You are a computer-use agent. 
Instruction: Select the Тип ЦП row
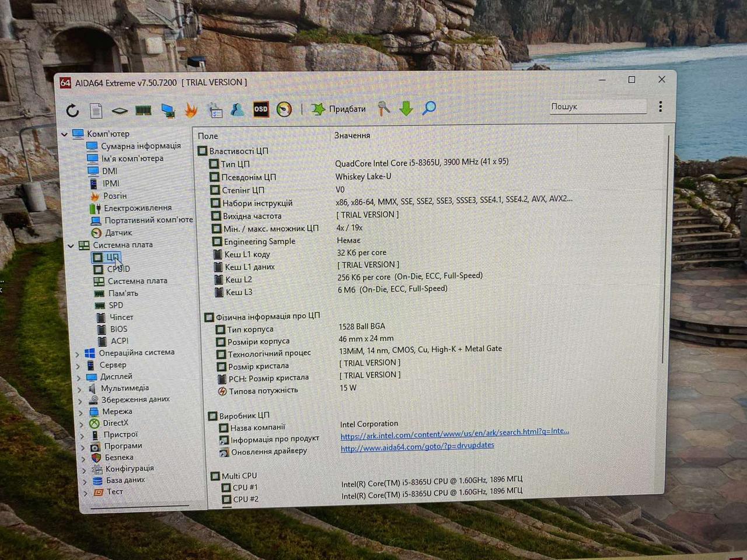click(x=235, y=164)
